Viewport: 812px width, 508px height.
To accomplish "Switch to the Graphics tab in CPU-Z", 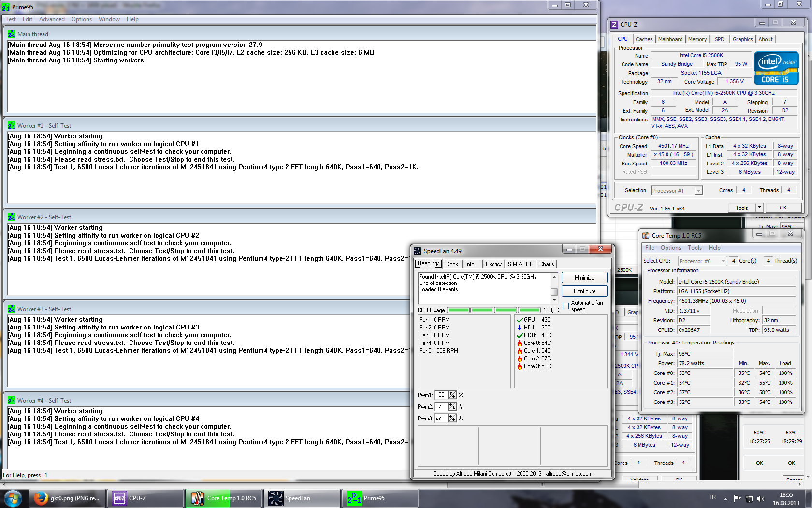I will [742, 39].
